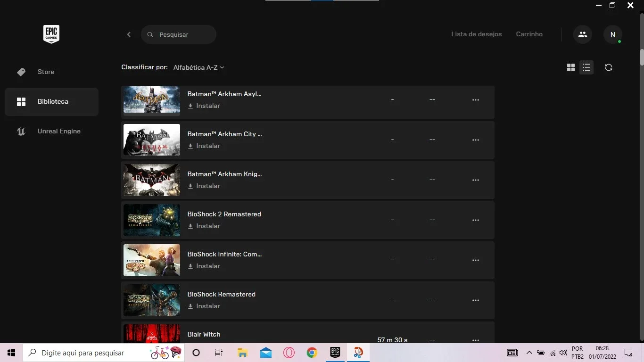This screenshot has height=362, width=644.
Task: Select the Blair Witch title
Action: (x=204, y=334)
